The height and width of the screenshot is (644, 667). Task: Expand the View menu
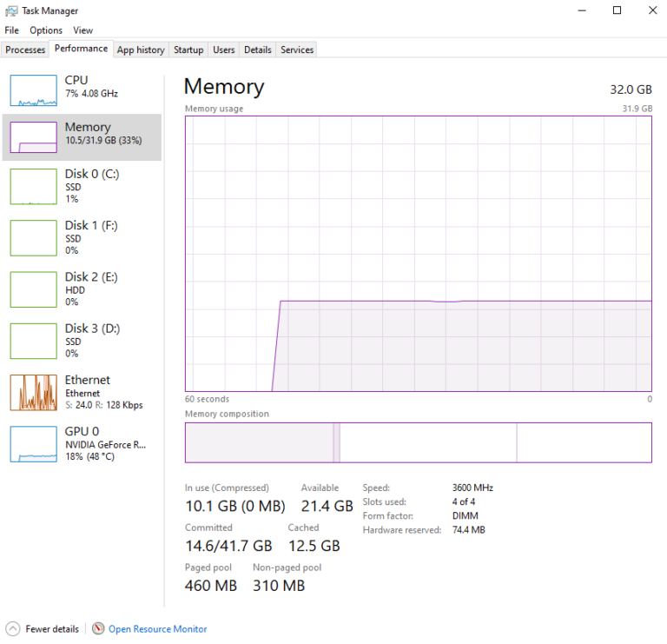point(83,30)
